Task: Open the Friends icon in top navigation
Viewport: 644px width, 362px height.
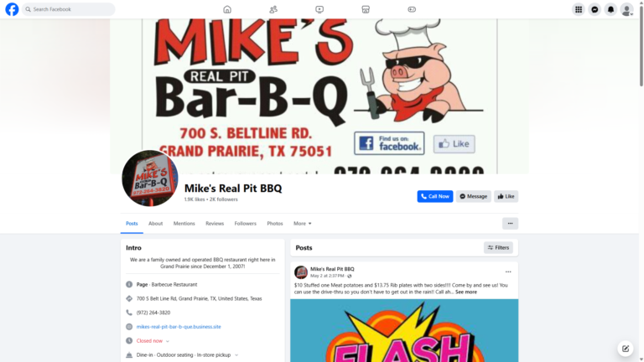Action: [273, 9]
